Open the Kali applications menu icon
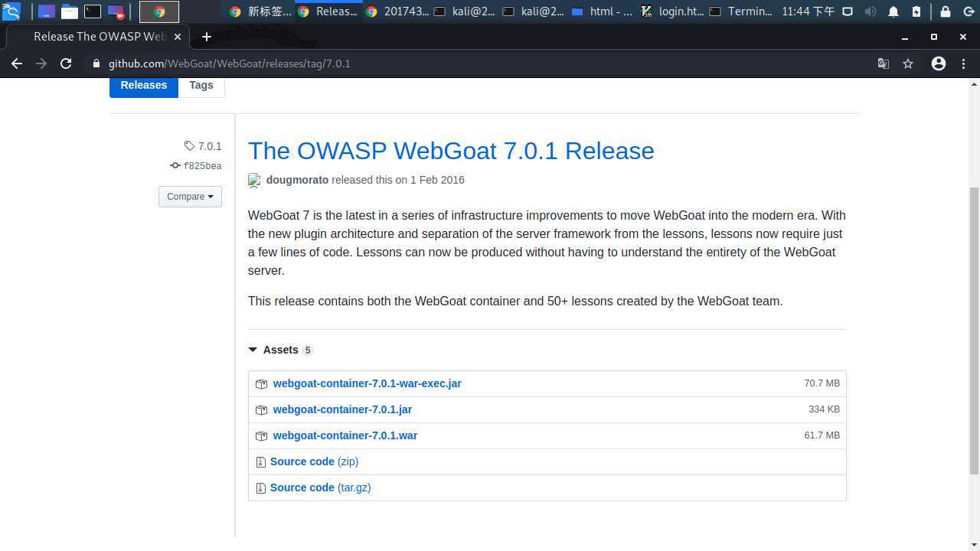Viewport: 980px width, 551px height. [11, 11]
